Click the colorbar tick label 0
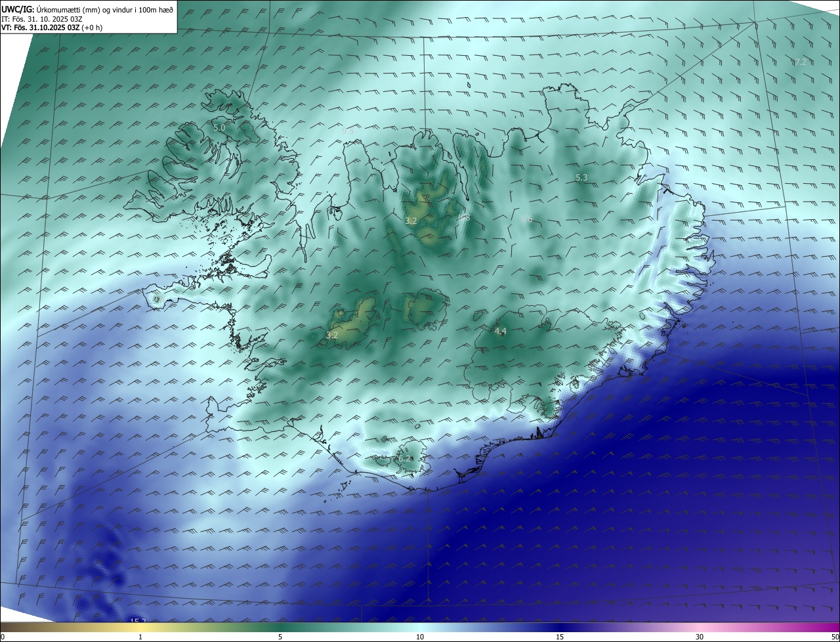Screen dimensions: 840x642 pos(3,637)
